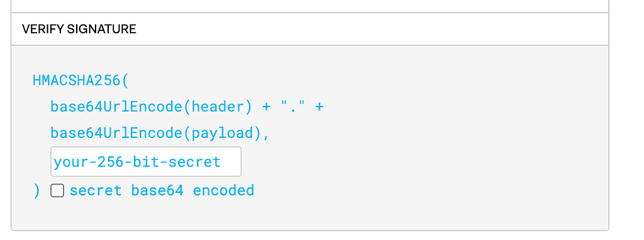
Task: Click the base64UrlEncode(header) expression
Action: [151, 107]
